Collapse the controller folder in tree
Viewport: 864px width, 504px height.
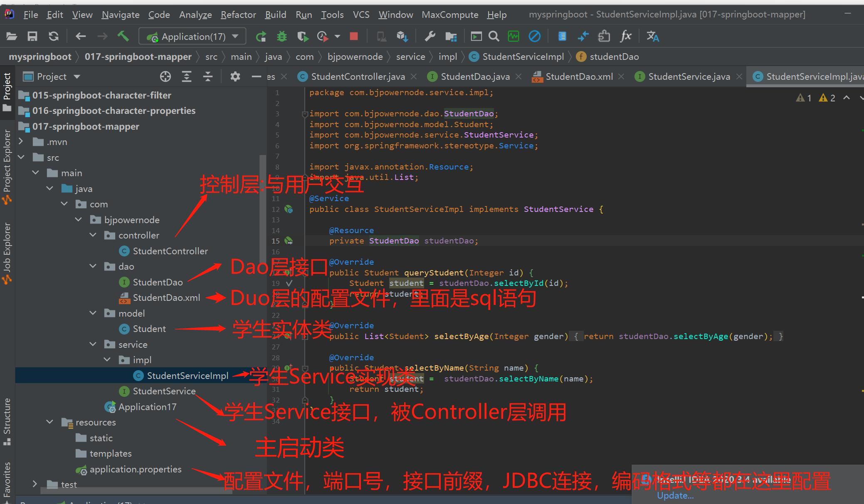tap(93, 235)
